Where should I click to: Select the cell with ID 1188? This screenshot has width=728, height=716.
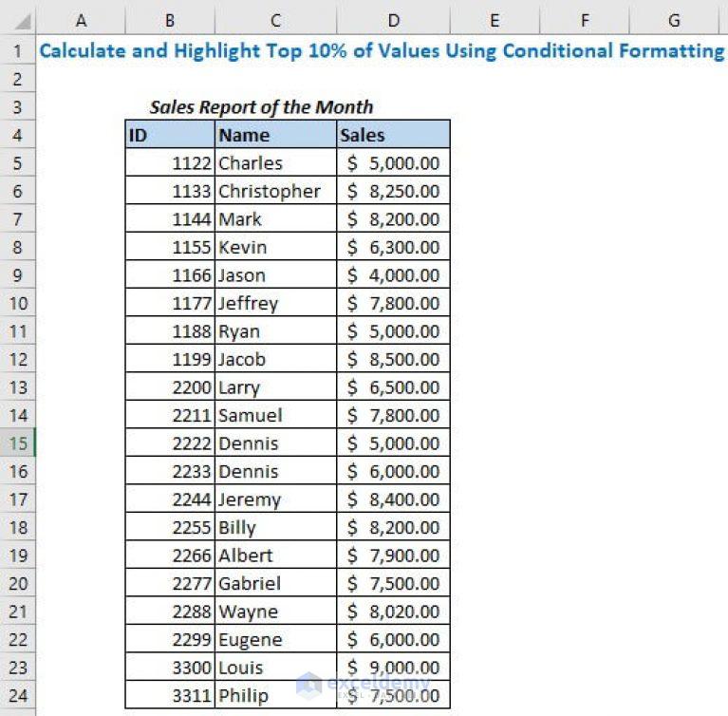pos(170,330)
